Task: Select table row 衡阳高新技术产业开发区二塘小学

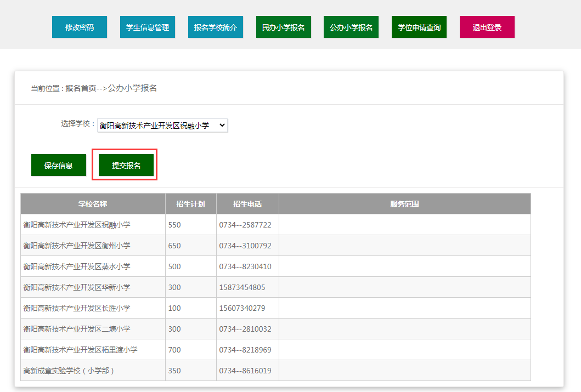Action: (x=275, y=329)
